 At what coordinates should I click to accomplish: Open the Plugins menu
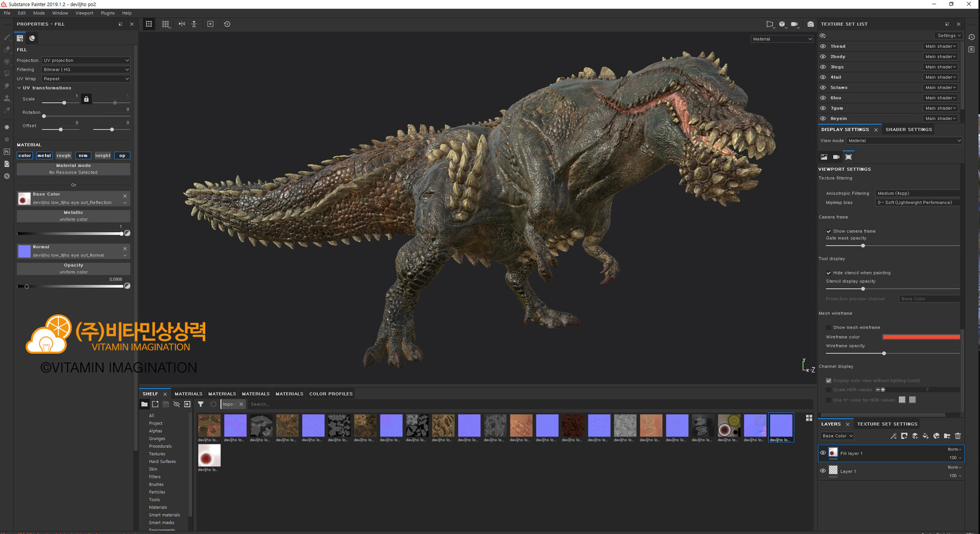coord(107,13)
